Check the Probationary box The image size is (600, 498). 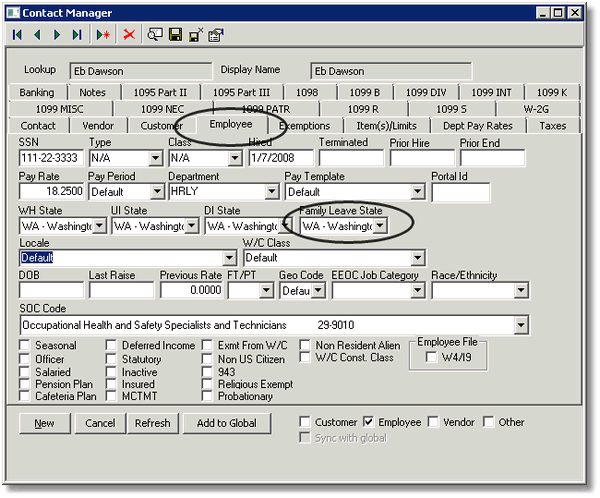pyautogui.click(x=207, y=396)
